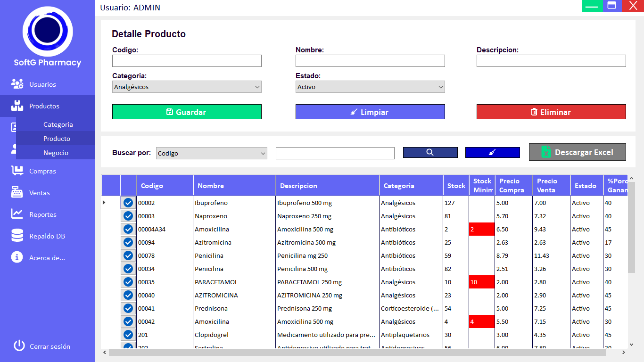
Task: Click the Reportes chart icon
Action: [17, 214]
